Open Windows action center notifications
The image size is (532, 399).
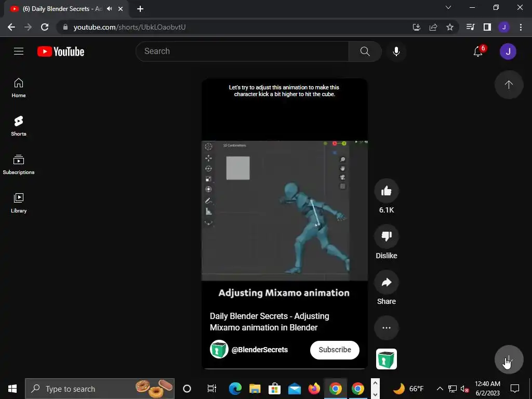[515, 389]
